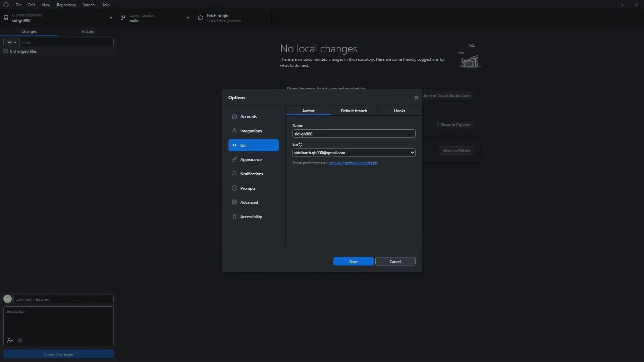Switch to the History tab

click(x=88, y=31)
